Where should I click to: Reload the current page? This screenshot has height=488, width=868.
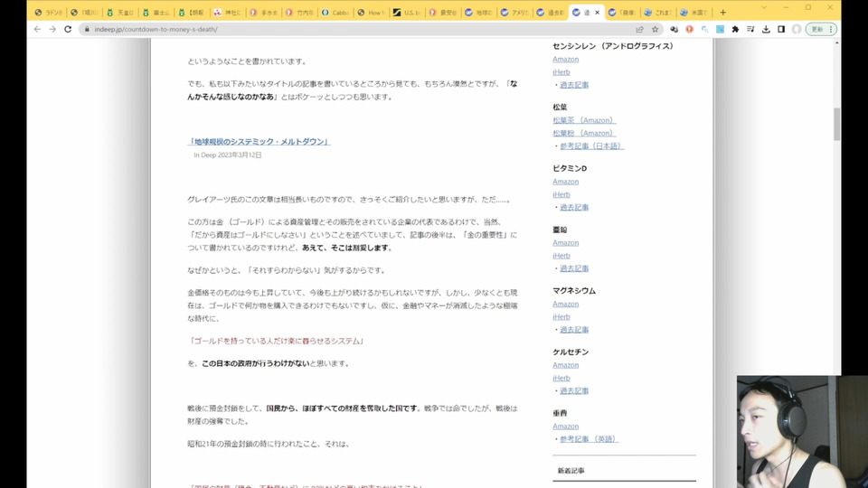tap(68, 29)
